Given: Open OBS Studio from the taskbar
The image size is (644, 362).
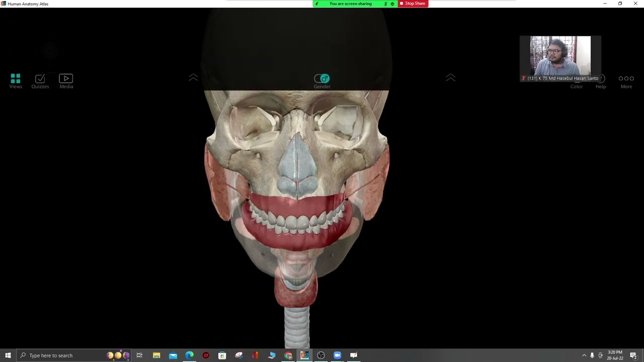Looking at the screenshot, I should coord(321,355).
